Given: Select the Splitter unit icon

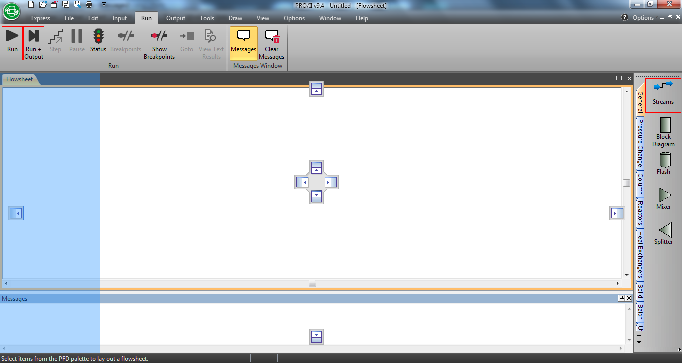Looking at the screenshot, I should click(663, 233).
